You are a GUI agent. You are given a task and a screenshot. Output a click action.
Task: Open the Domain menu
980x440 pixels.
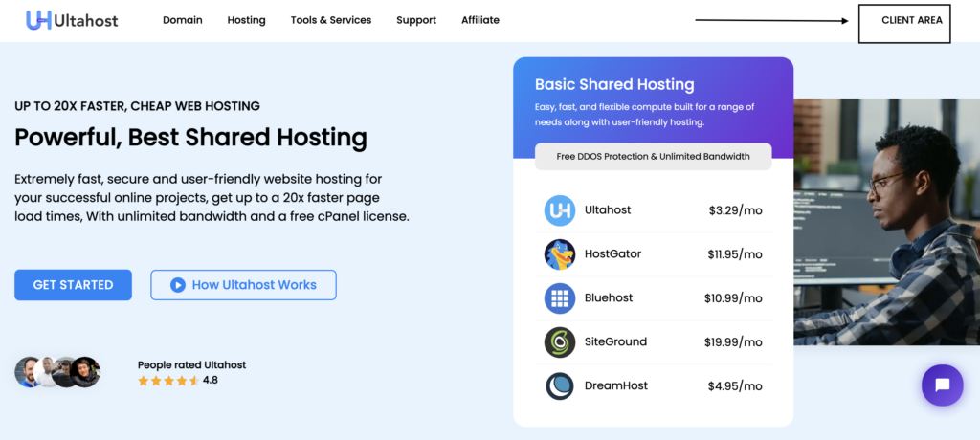tap(183, 20)
